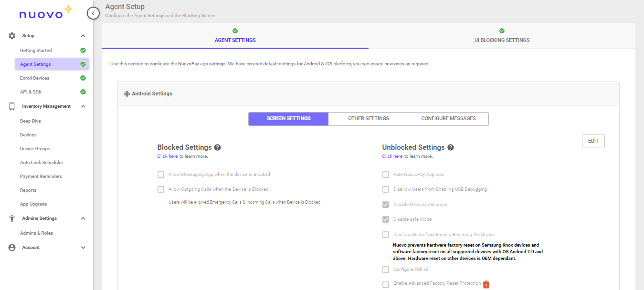
Task: Uncheck Disable safe mode
Action: [x=386, y=219]
